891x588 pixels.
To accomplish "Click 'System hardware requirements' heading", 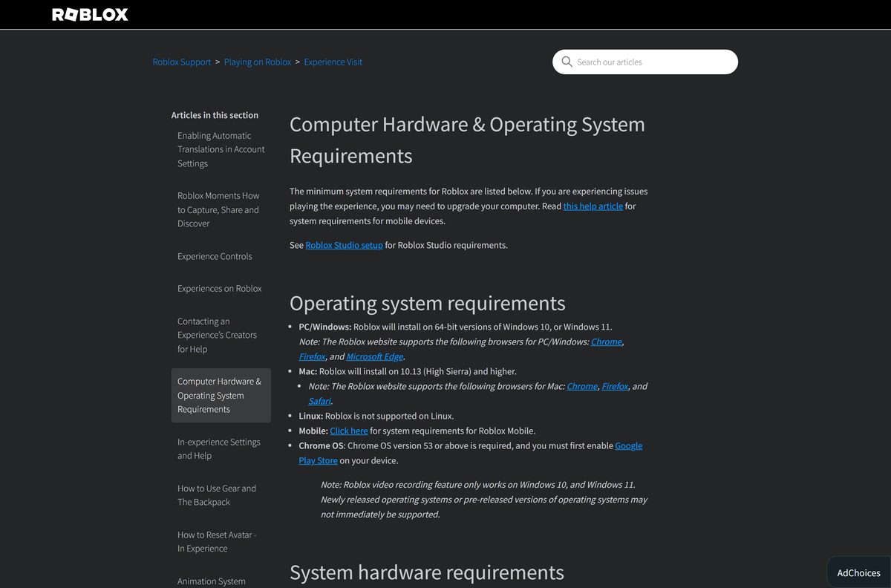I will pyautogui.click(x=427, y=572).
